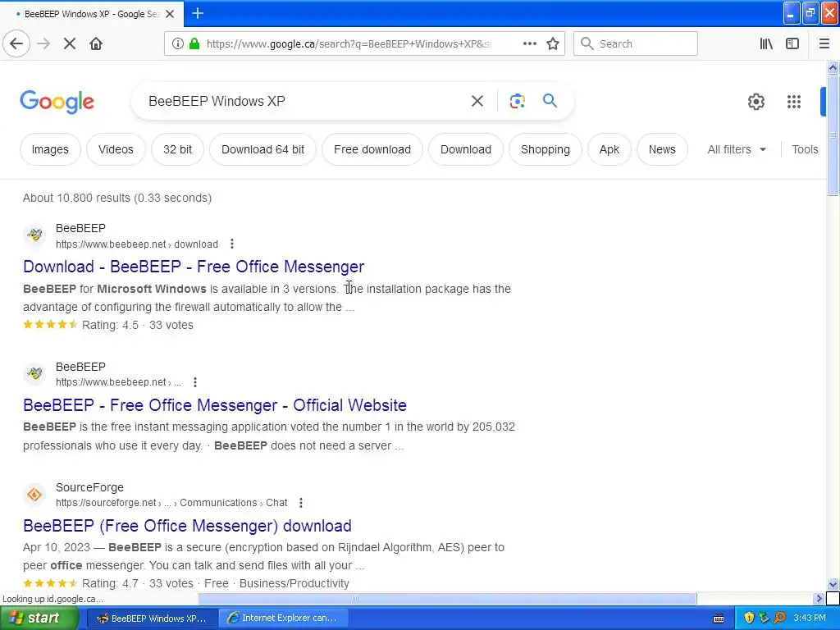Open options for beebeep.net download result
The height and width of the screenshot is (630, 840).
coord(232,244)
